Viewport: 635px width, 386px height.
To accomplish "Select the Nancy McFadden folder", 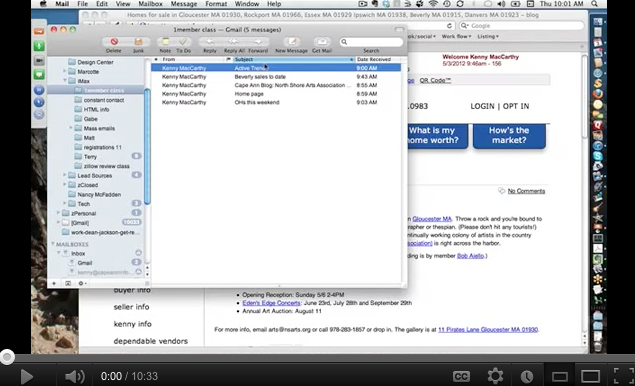I will tap(99, 194).
